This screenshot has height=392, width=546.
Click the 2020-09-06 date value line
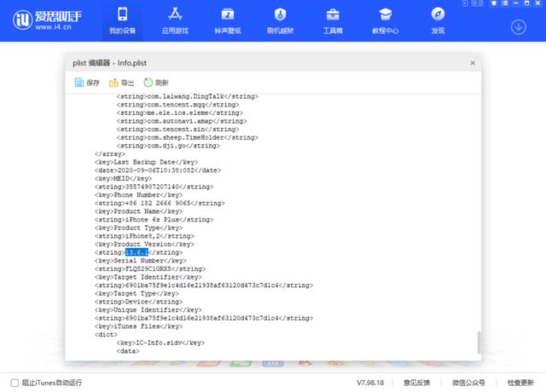[x=158, y=170]
